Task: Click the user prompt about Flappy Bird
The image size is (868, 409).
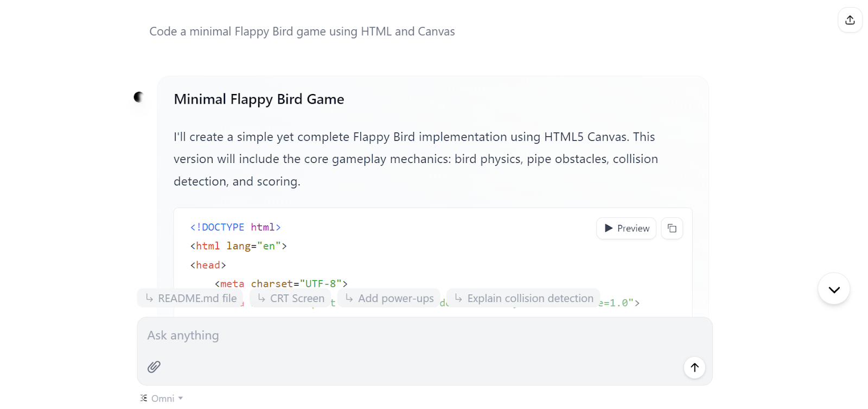Action: point(302,32)
